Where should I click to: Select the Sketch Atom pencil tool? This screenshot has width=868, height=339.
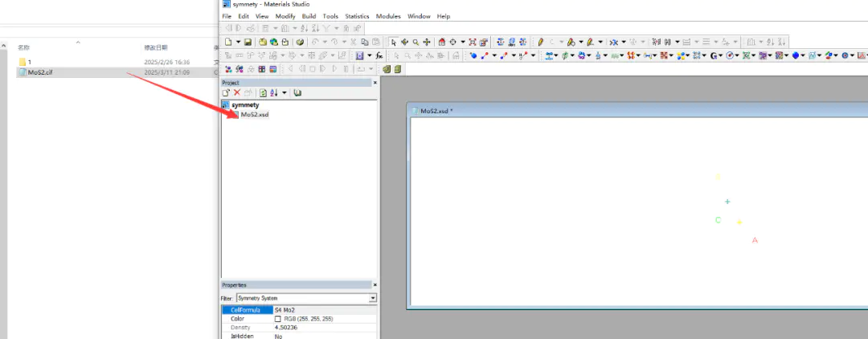click(541, 42)
